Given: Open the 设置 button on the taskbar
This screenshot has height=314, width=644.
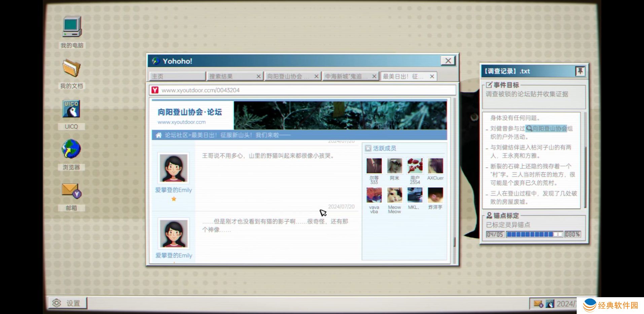Looking at the screenshot, I should 67,303.
